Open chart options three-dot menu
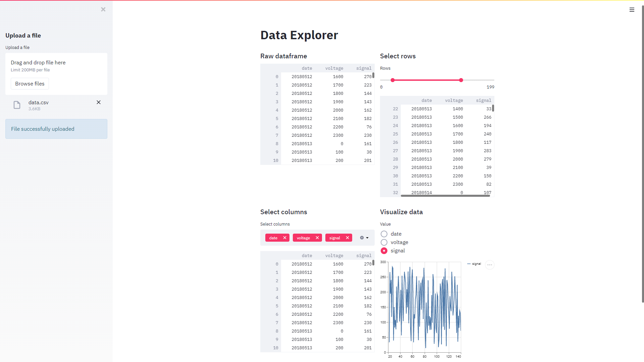 pyautogui.click(x=490, y=265)
